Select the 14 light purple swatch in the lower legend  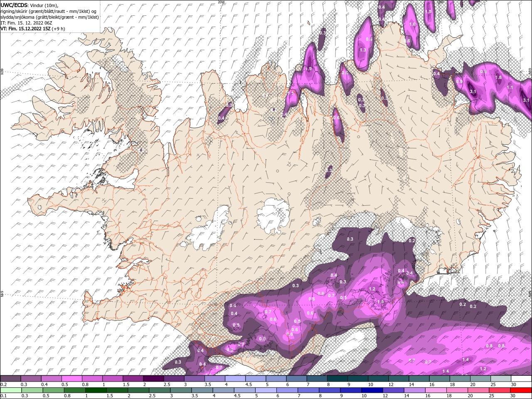click(414, 390)
